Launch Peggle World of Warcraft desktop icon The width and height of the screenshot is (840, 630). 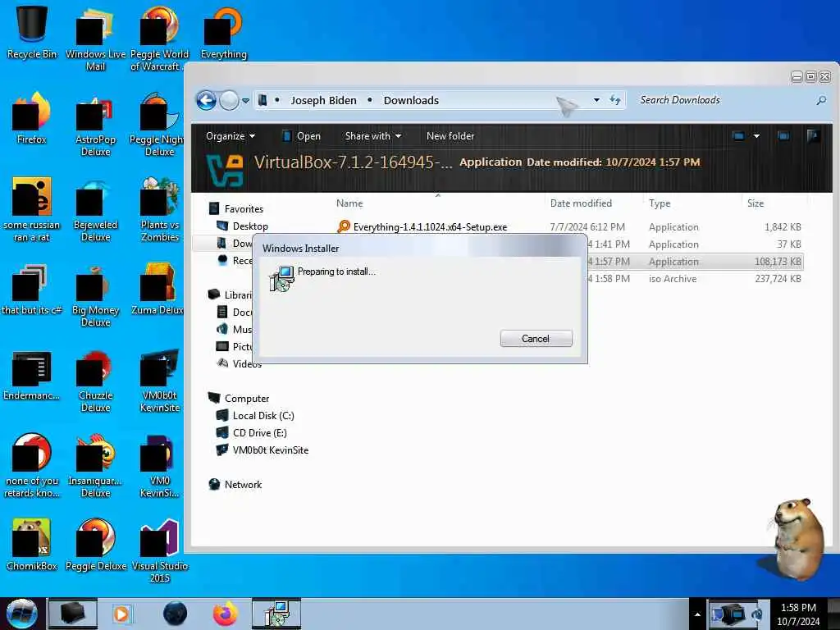click(159, 38)
